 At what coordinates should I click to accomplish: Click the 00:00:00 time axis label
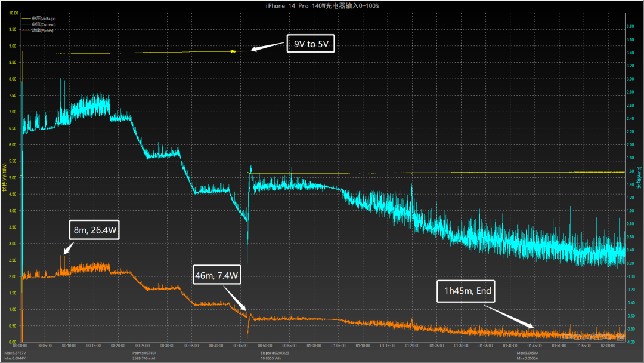(x=20, y=346)
